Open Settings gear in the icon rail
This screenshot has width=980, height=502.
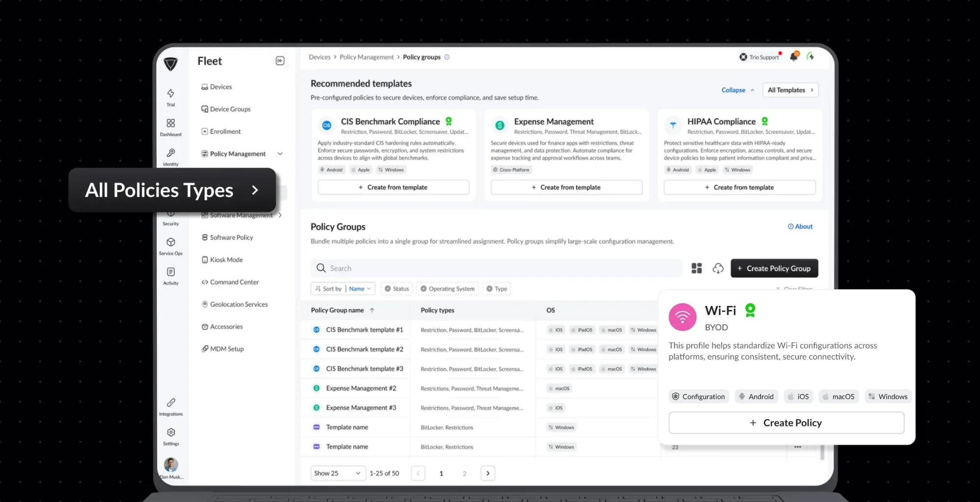tap(171, 437)
